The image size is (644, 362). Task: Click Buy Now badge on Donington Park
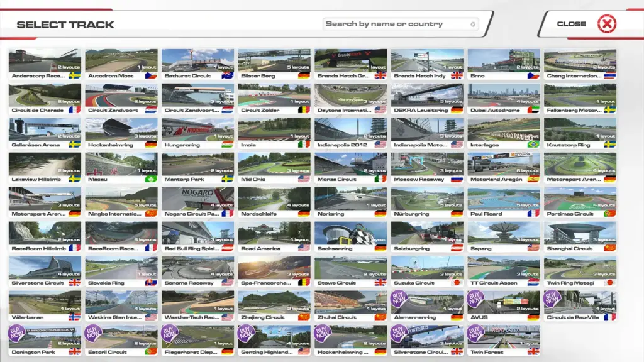click(x=17, y=333)
